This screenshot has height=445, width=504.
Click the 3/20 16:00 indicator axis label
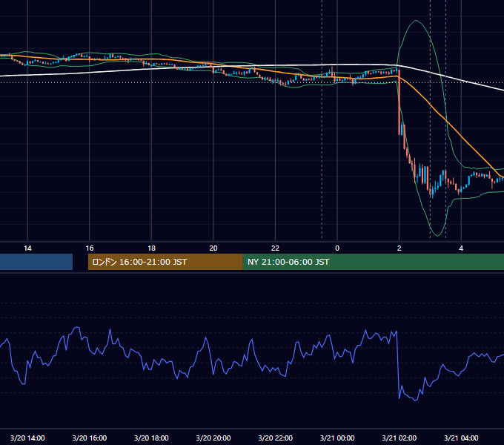[90, 438]
